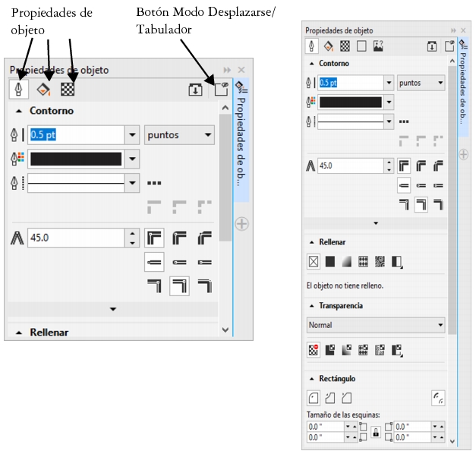
Task: Click the outline settings ellipsis button, left docker
Action: (154, 183)
